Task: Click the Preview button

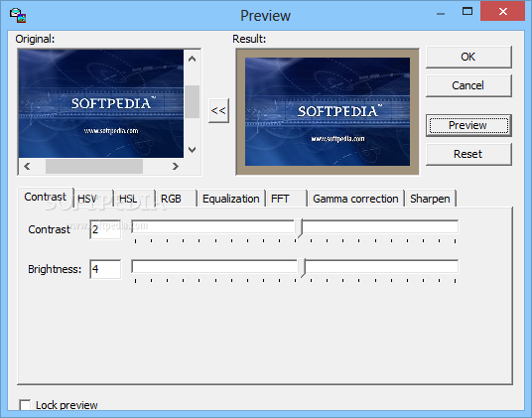Action: coord(468,125)
